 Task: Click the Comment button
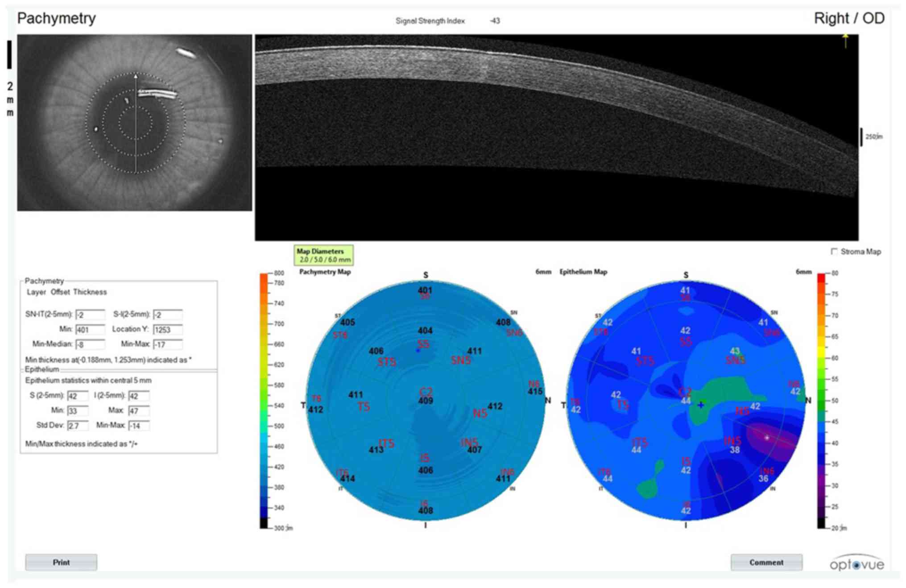coord(766,562)
